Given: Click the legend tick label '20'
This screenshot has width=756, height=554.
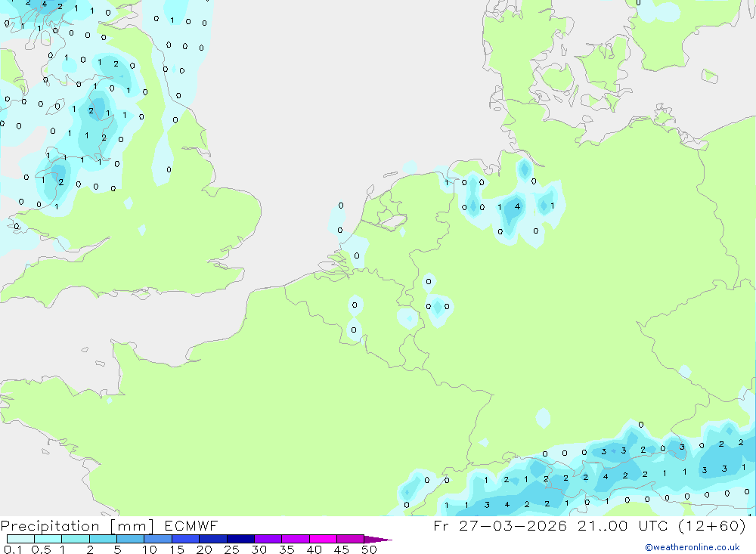Looking at the screenshot, I should click(x=204, y=549).
